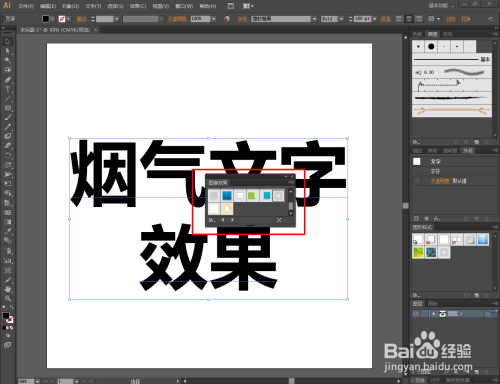
Task: Toggle visibility eye of Layer 1
Action: (416, 314)
